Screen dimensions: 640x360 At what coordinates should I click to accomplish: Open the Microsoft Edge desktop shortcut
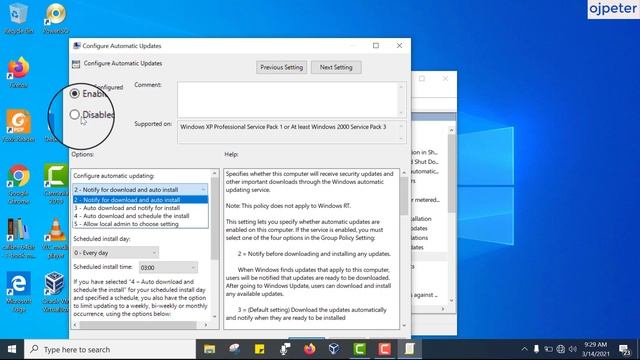pyautogui.click(x=18, y=292)
